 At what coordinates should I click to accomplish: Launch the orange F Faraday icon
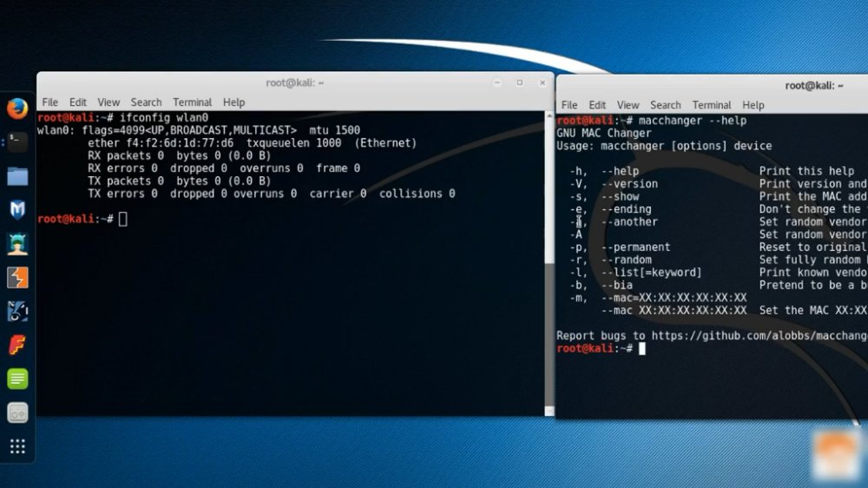(17, 345)
